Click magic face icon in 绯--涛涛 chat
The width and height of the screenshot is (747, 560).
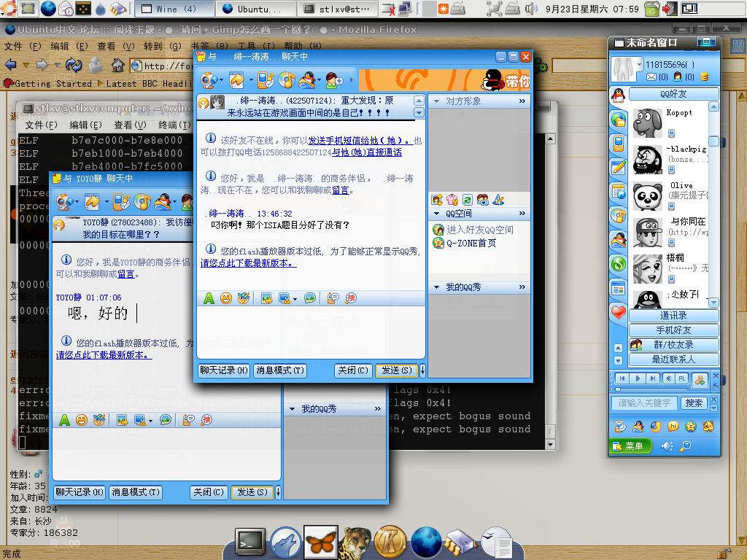pyautogui.click(x=244, y=298)
